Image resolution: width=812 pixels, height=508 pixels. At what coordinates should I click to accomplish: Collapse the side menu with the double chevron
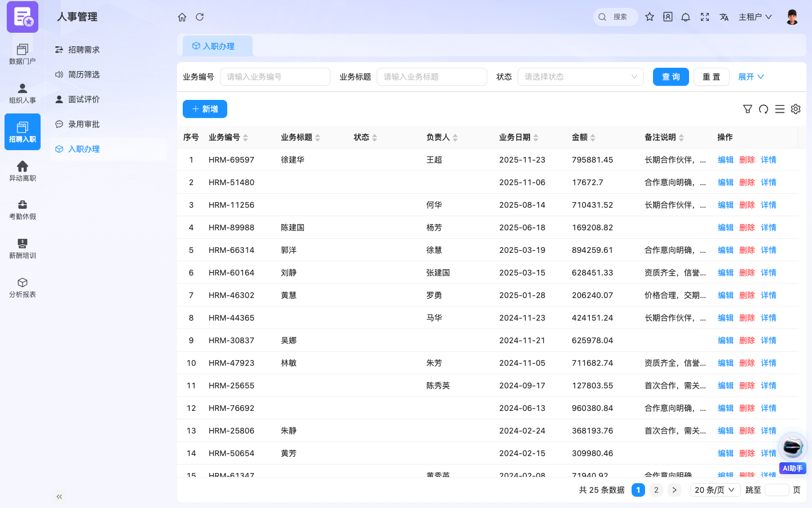pyautogui.click(x=59, y=497)
